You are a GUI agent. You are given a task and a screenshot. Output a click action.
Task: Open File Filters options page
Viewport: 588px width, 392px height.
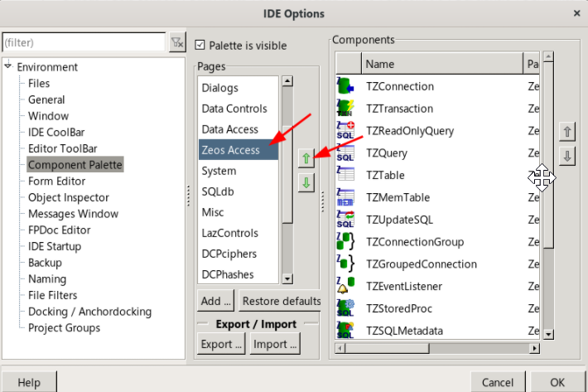(52, 295)
